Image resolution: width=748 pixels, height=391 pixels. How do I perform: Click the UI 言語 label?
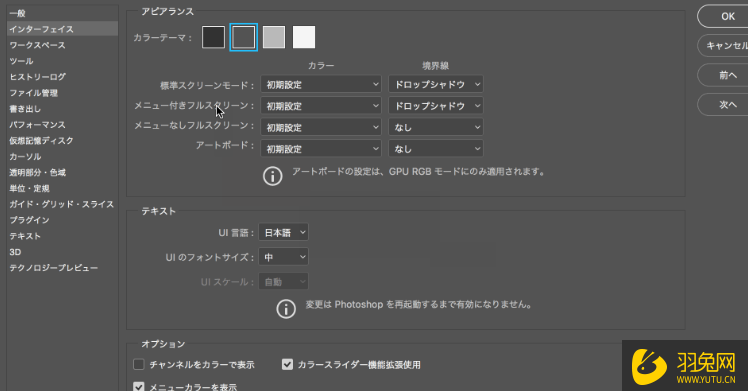point(236,233)
